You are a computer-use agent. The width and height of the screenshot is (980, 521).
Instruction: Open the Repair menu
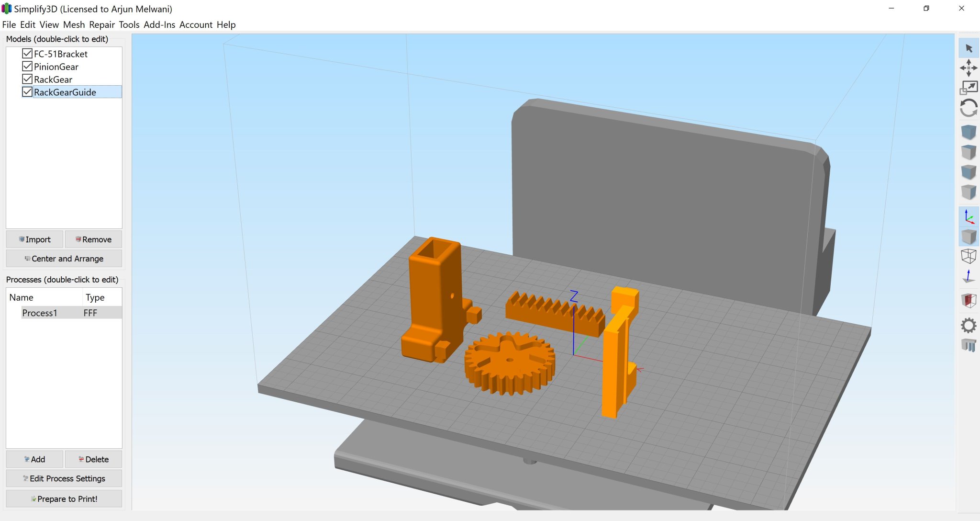point(102,24)
